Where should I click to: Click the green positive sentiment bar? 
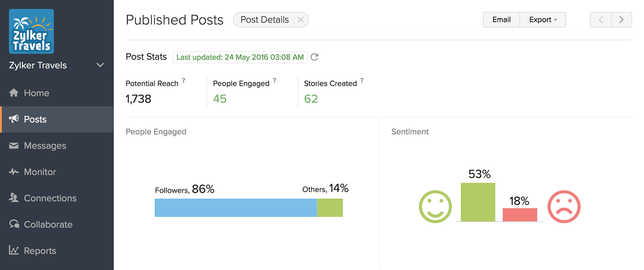point(478,202)
